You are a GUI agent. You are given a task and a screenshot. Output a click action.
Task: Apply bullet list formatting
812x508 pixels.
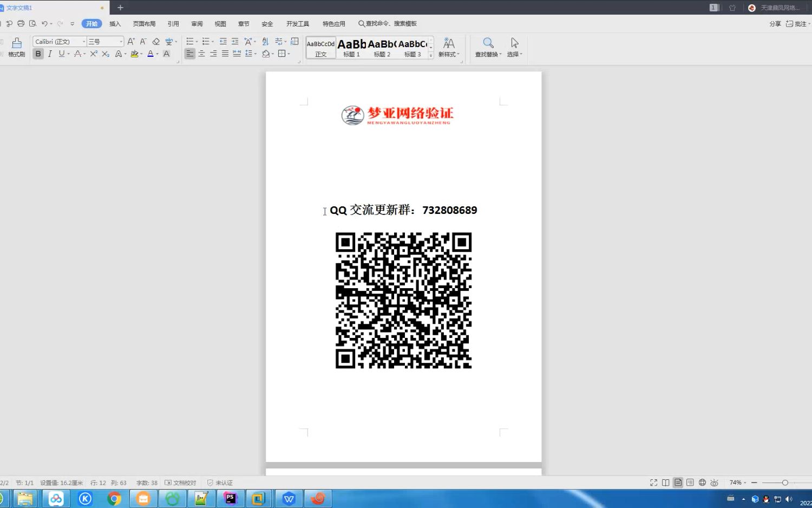pos(190,42)
